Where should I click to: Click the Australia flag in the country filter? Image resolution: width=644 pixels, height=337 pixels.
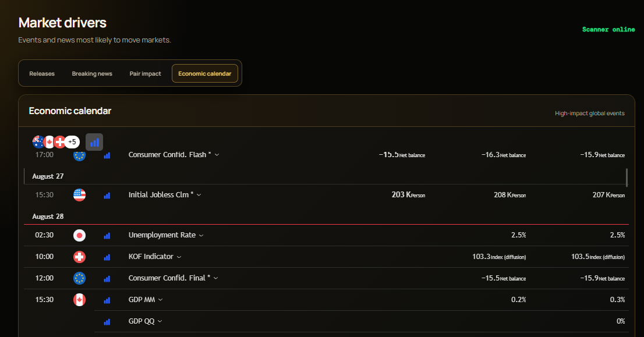pos(38,141)
